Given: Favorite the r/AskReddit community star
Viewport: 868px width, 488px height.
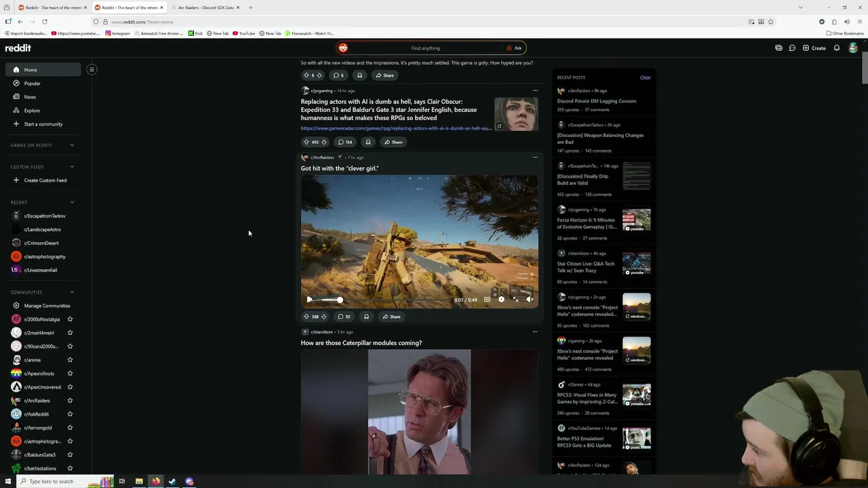Looking at the screenshot, I should (70, 414).
